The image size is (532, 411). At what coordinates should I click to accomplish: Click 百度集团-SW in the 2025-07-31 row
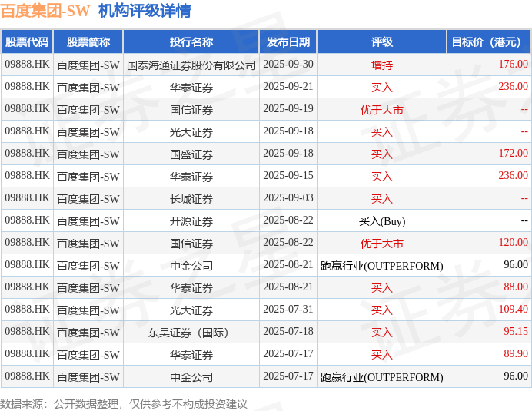pos(88,310)
